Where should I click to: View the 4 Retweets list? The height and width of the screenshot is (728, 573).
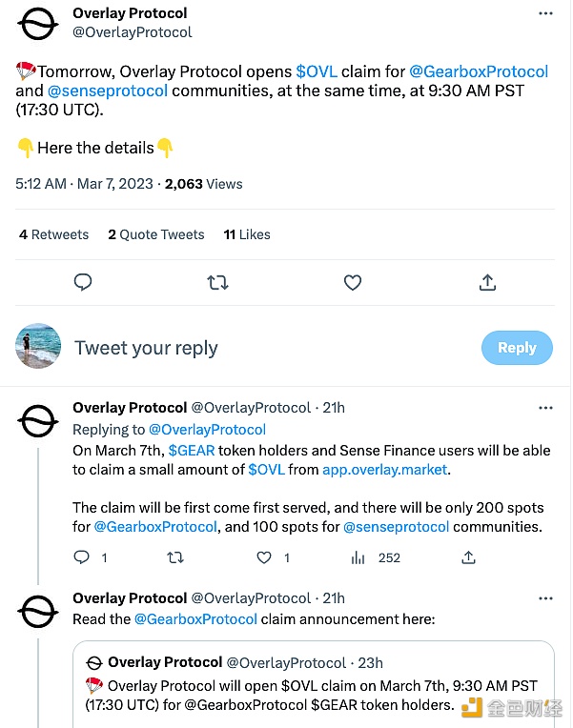tap(54, 234)
